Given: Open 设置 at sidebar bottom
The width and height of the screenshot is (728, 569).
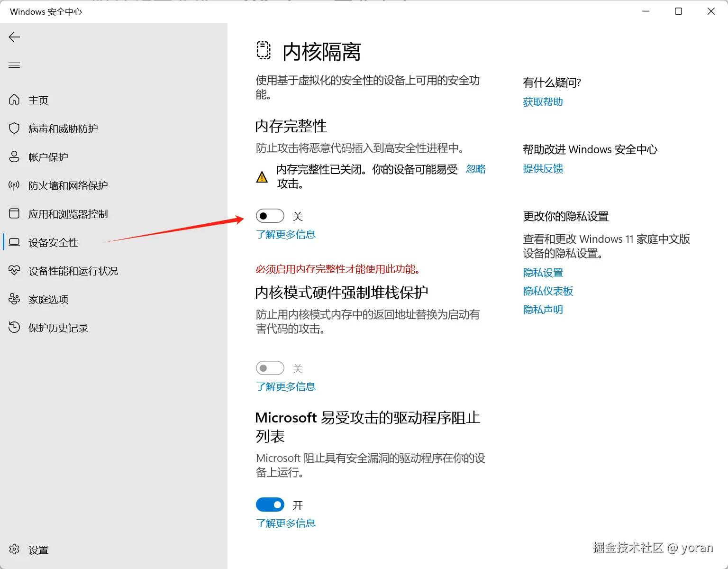Looking at the screenshot, I should click(114, 550).
